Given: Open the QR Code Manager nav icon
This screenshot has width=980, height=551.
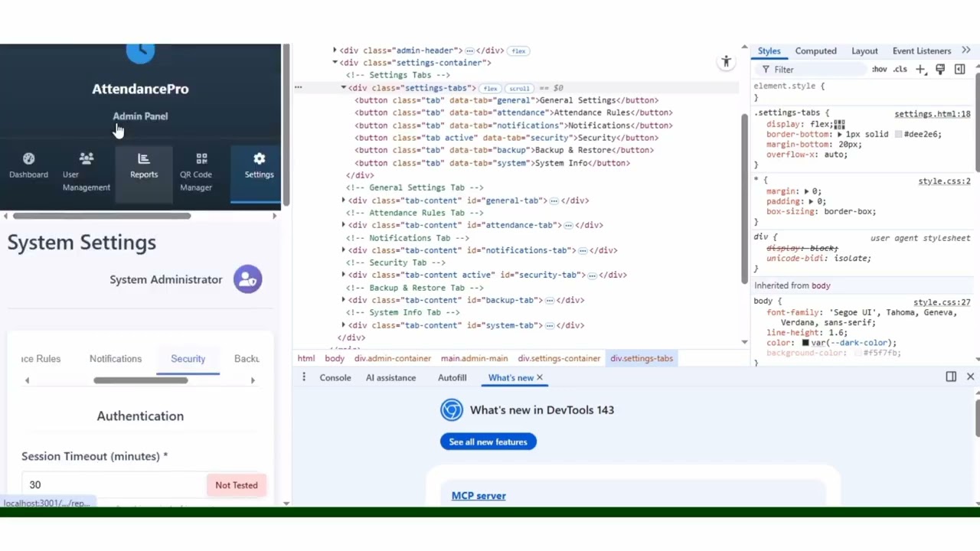Looking at the screenshot, I should [x=201, y=158].
